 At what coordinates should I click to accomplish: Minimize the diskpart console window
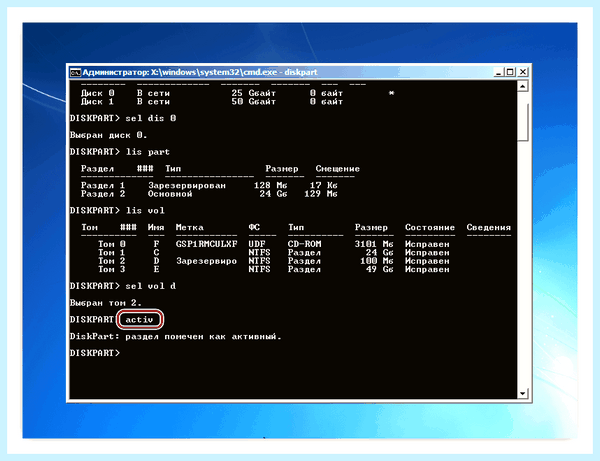point(498,72)
